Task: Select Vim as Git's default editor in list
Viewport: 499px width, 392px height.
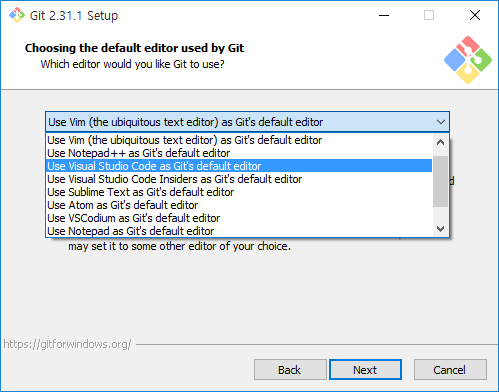Action: (x=239, y=140)
